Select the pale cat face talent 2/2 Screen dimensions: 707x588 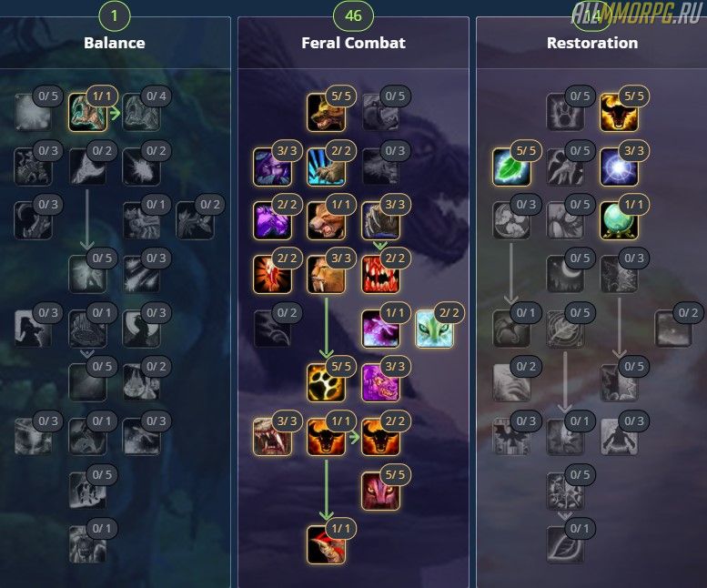(434, 329)
